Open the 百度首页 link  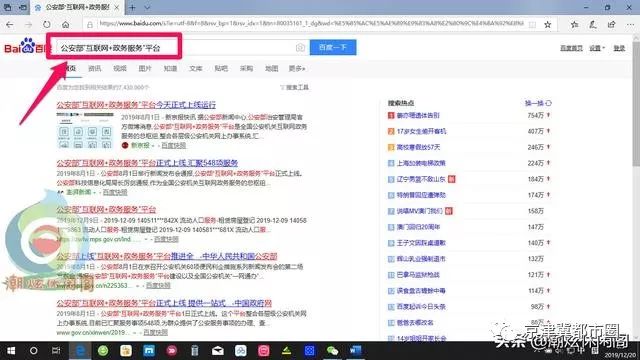pos(571,48)
